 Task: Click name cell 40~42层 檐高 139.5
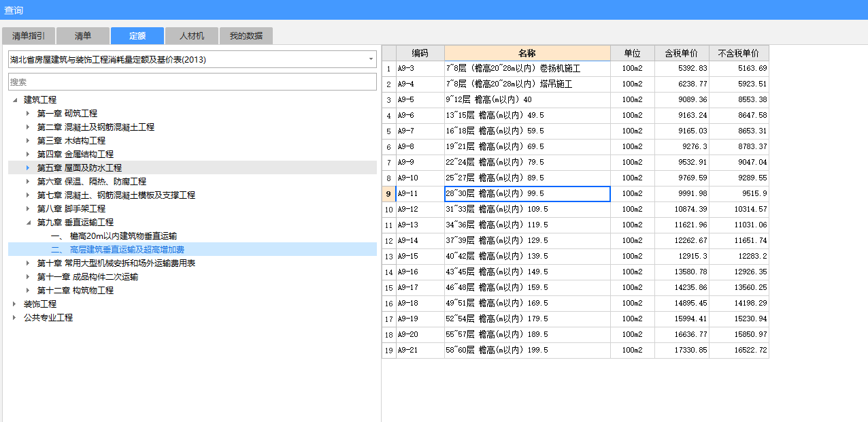click(x=527, y=257)
